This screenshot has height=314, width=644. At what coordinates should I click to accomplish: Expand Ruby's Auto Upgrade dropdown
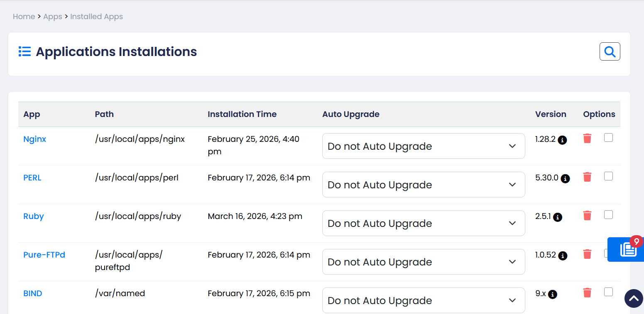(423, 223)
